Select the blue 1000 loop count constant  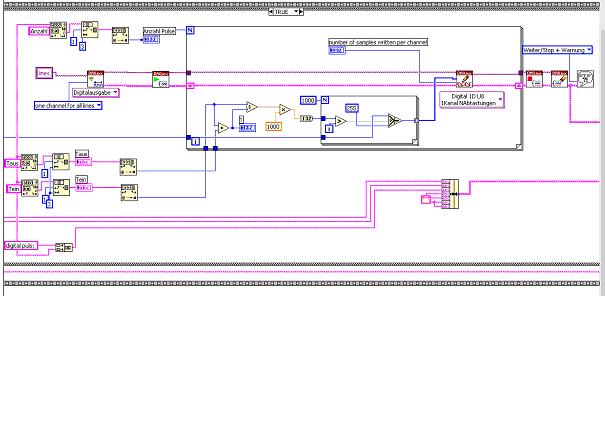point(308,101)
